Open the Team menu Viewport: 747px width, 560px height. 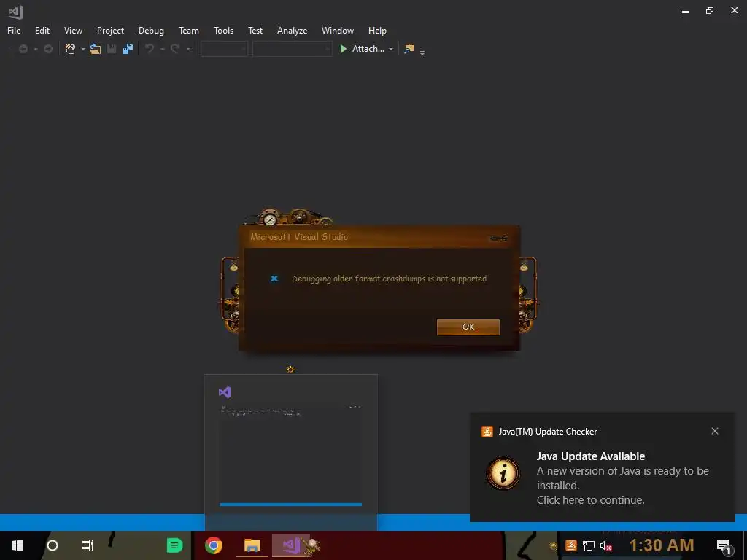189,31
